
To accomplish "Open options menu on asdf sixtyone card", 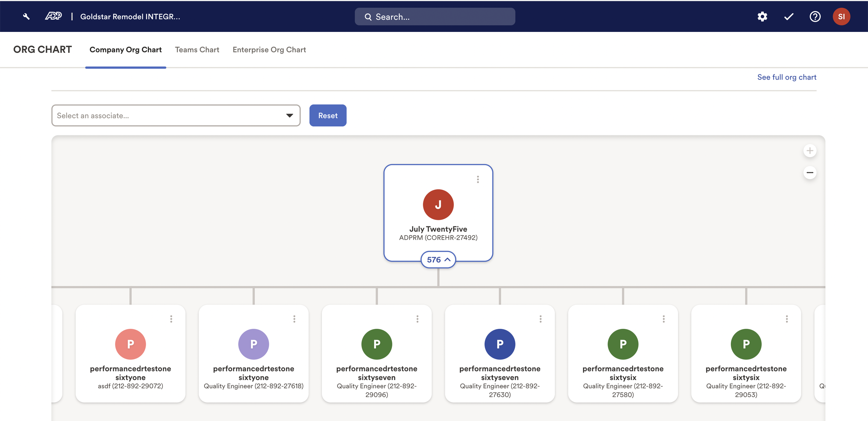I will 171,319.
